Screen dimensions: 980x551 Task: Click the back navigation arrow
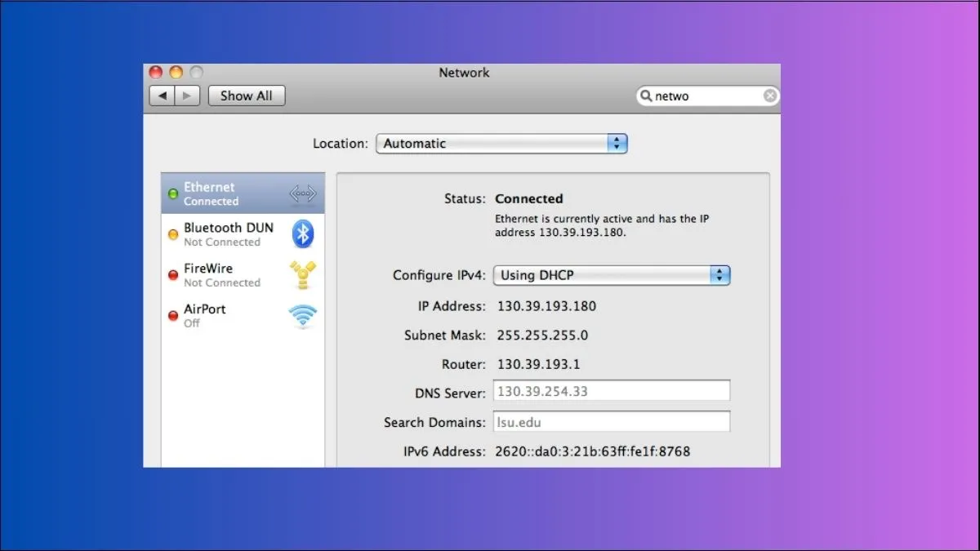163,96
